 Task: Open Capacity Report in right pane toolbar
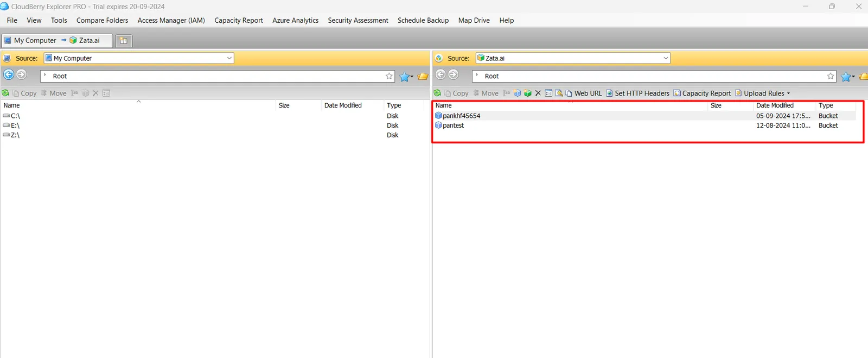703,93
